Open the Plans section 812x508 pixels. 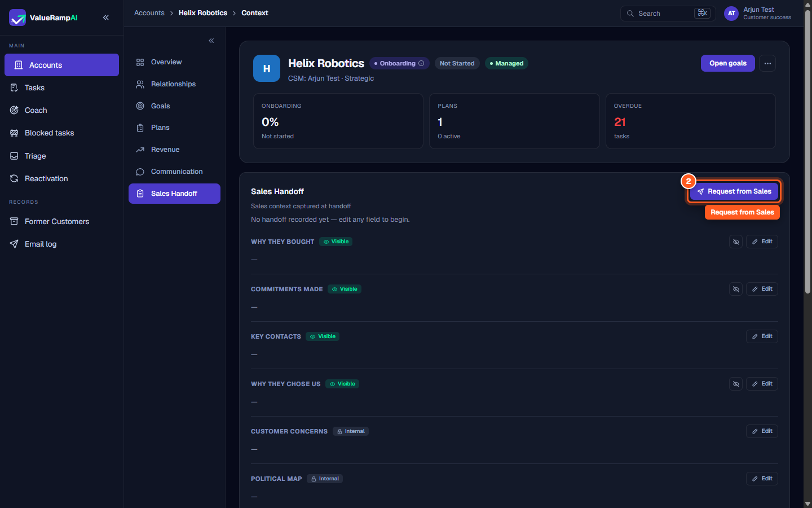pos(174,128)
